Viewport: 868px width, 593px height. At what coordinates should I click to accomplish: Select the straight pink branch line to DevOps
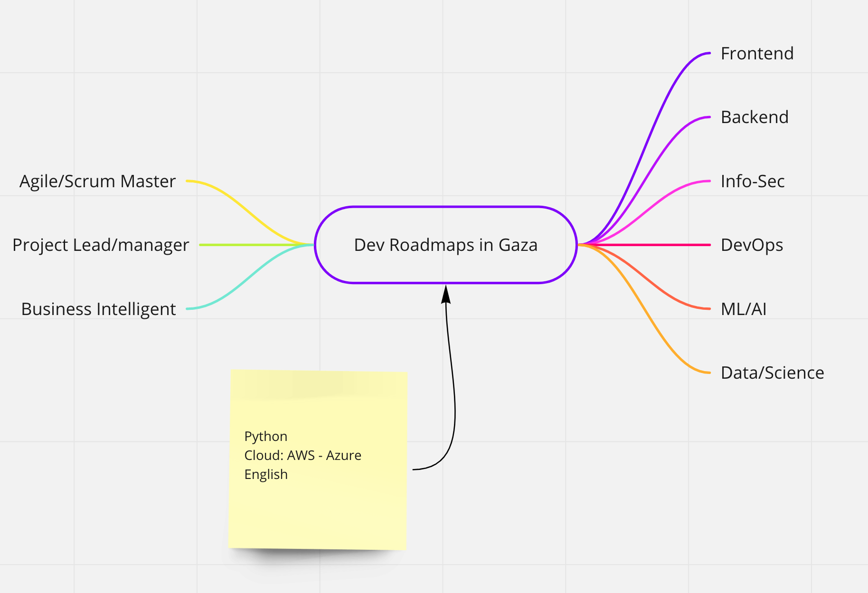[x=655, y=245]
